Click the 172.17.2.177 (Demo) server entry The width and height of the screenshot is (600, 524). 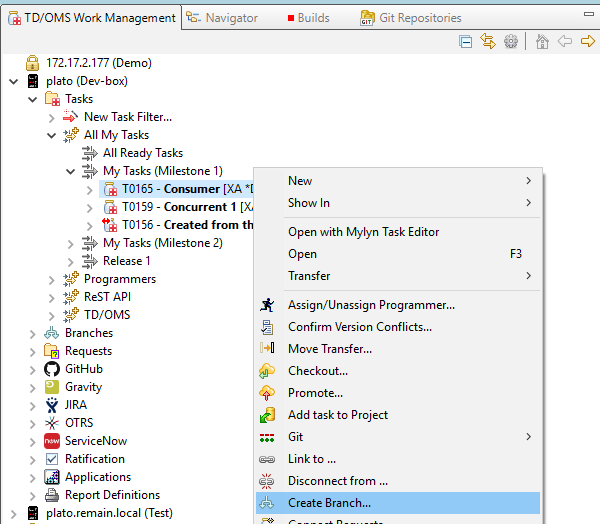click(98, 63)
